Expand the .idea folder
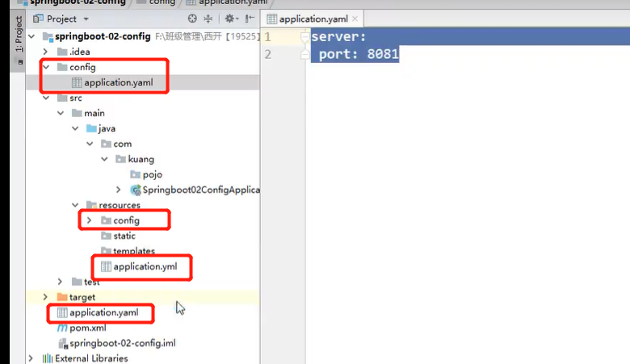This screenshot has height=364, width=630. tap(45, 52)
